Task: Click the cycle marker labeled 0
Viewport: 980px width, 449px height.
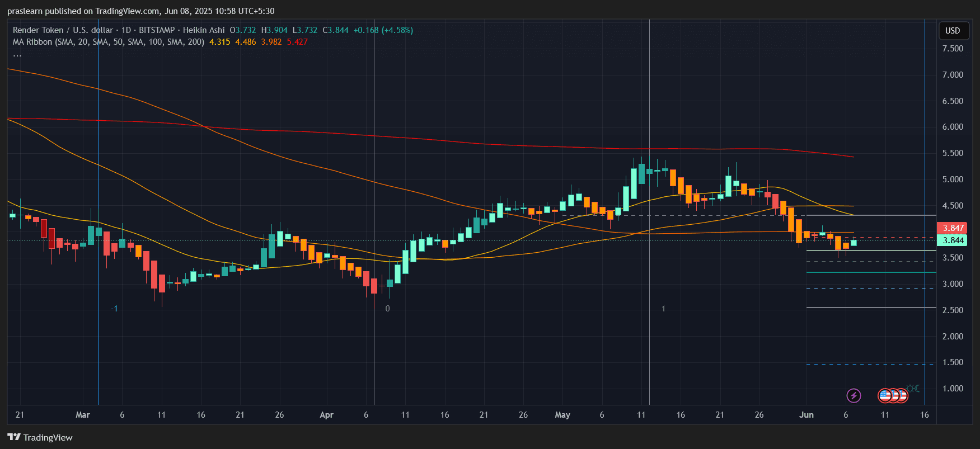Action: coord(387,309)
